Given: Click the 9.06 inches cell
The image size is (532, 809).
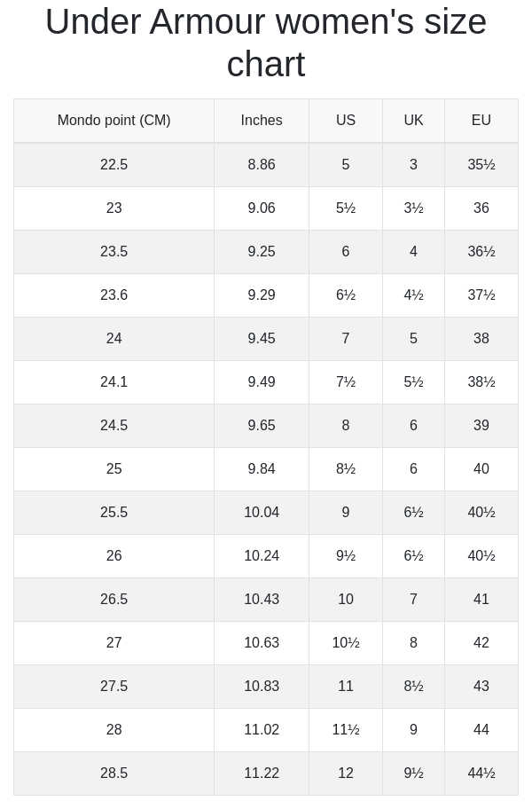Looking at the screenshot, I should (262, 208).
